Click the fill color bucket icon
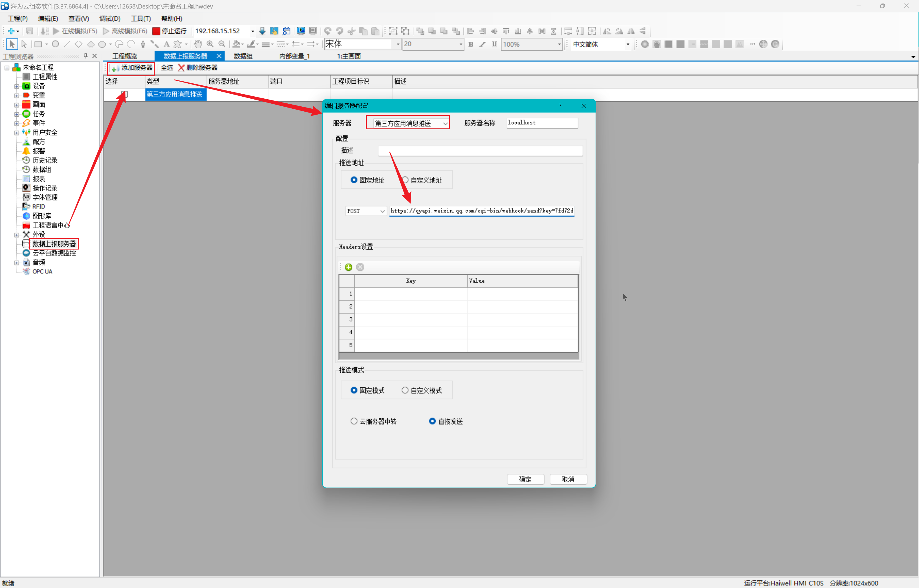The width and height of the screenshot is (919, 588). point(237,44)
